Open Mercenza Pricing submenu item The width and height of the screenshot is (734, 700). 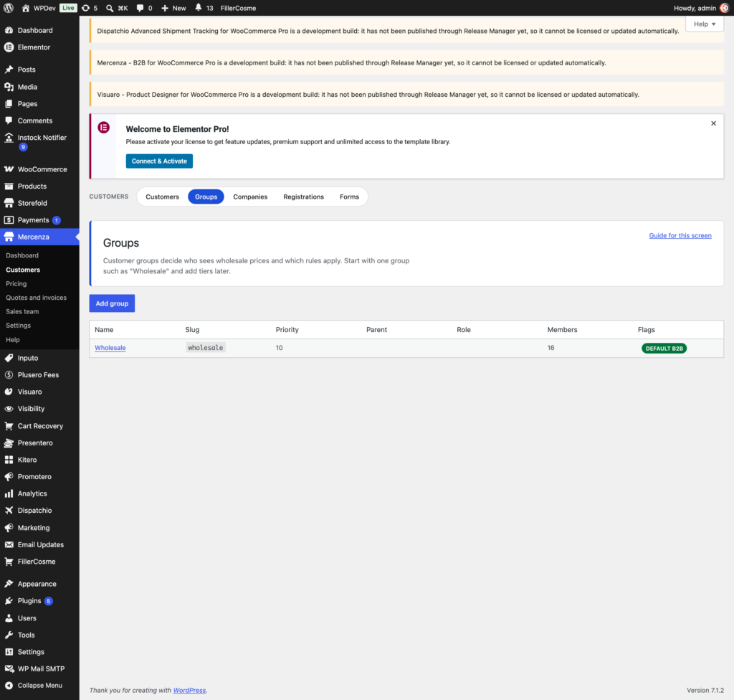16,283
